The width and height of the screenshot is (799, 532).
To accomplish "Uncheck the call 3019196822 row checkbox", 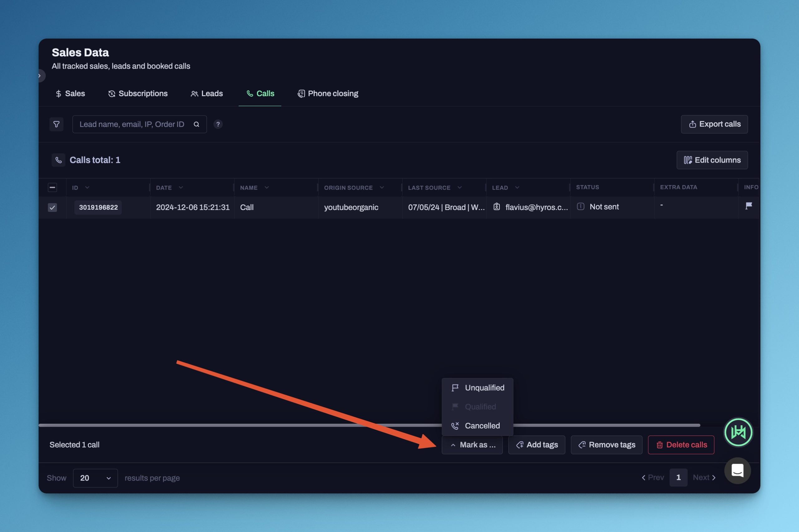I will 52,207.
